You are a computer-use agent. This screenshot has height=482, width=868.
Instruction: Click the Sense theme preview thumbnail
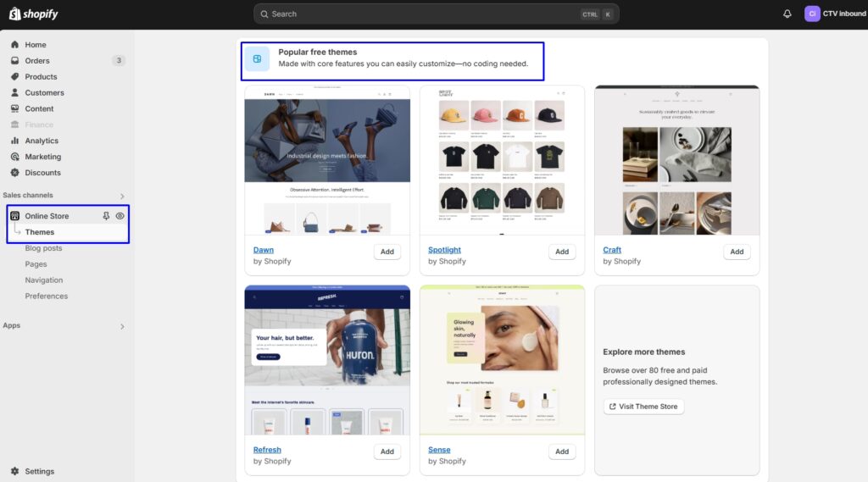pyautogui.click(x=502, y=360)
